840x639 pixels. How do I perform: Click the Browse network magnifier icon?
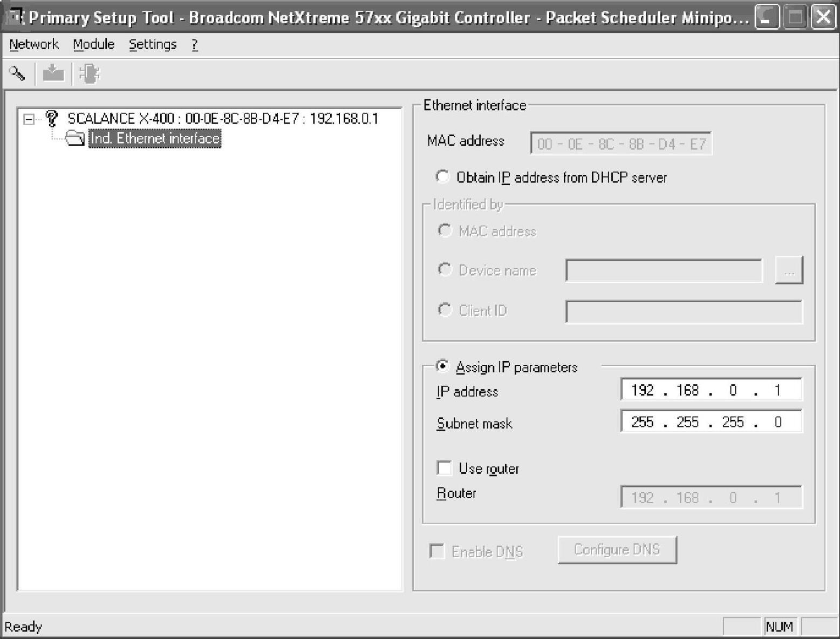click(17, 73)
